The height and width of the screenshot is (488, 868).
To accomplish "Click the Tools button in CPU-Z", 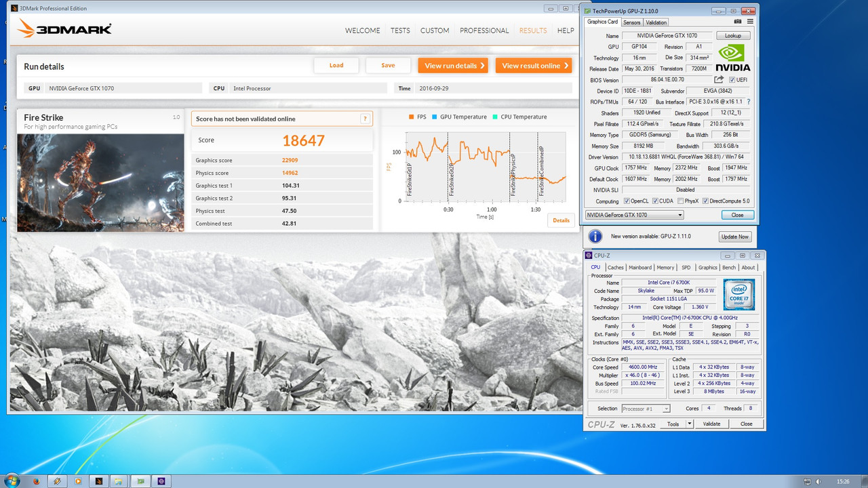I will tap(673, 424).
